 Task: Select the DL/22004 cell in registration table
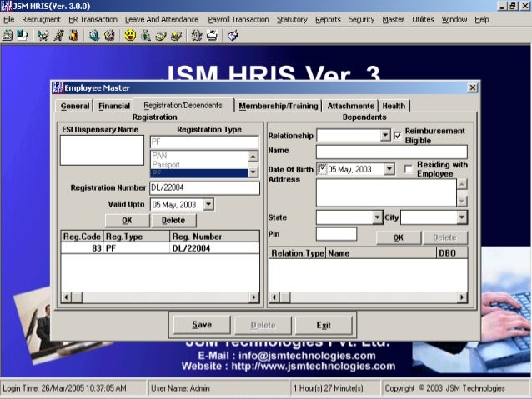pyautogui.click(x=214, y=248)
